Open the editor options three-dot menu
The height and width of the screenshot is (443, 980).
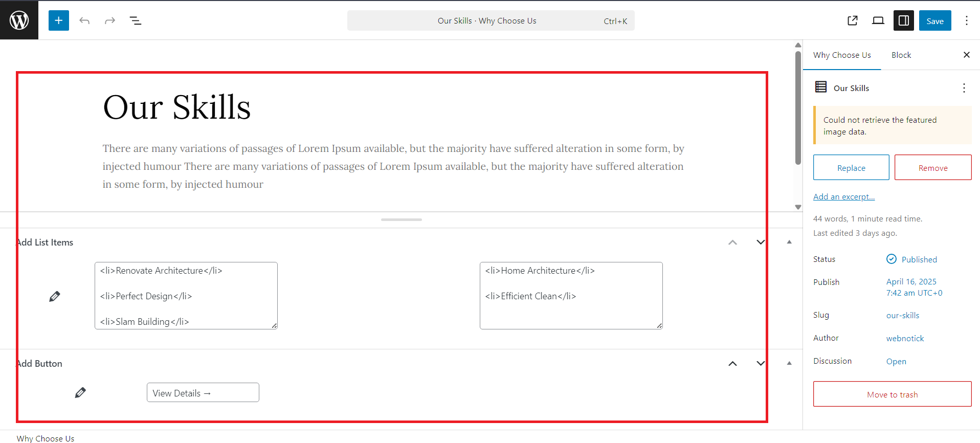(x=966, y=20)
